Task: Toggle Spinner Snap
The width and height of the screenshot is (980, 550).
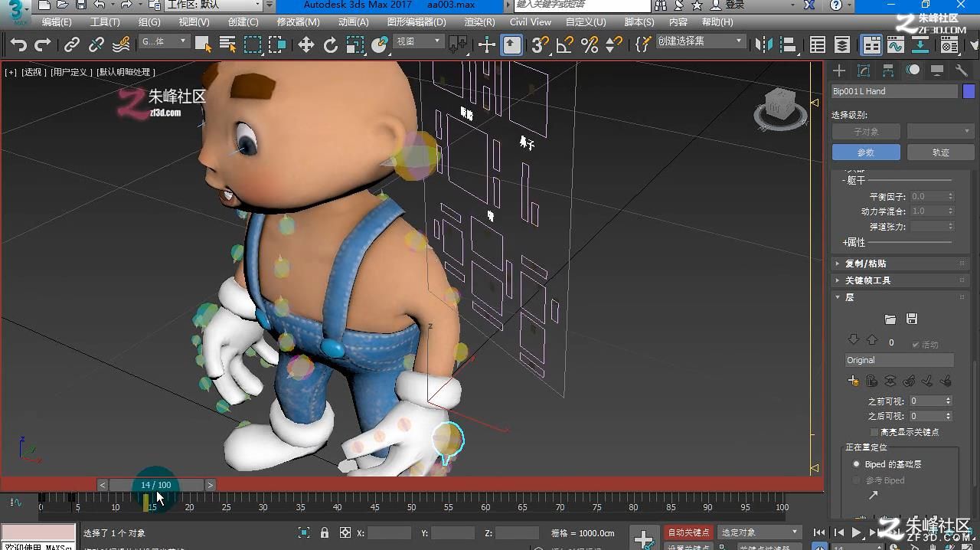Action: click(x=613, y=45)
